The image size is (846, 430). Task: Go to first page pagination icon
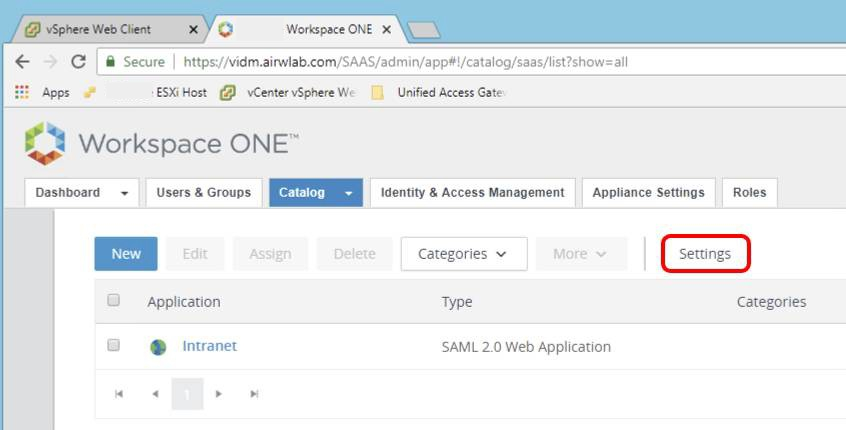click(119, 394)
